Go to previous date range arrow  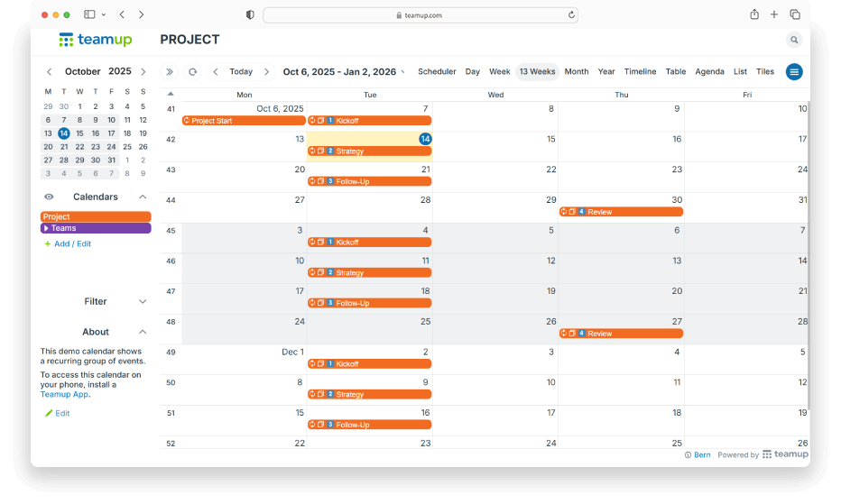point(216,72)
